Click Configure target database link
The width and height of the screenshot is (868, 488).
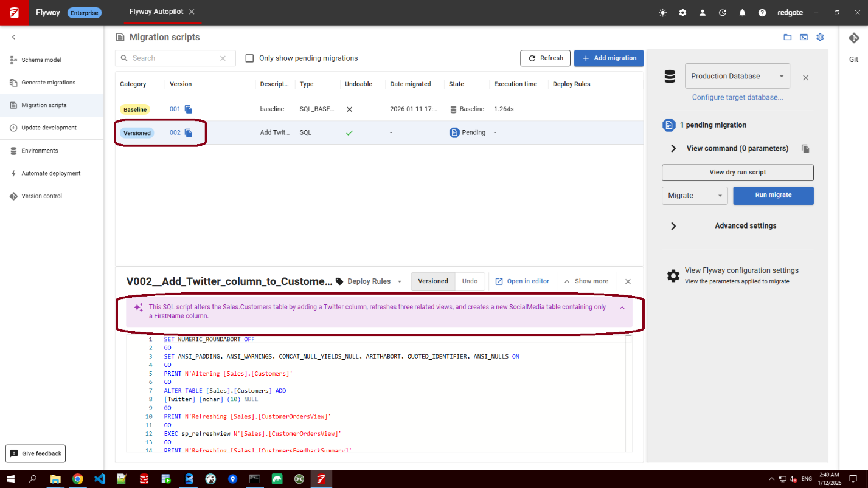[x=737, y=97]
